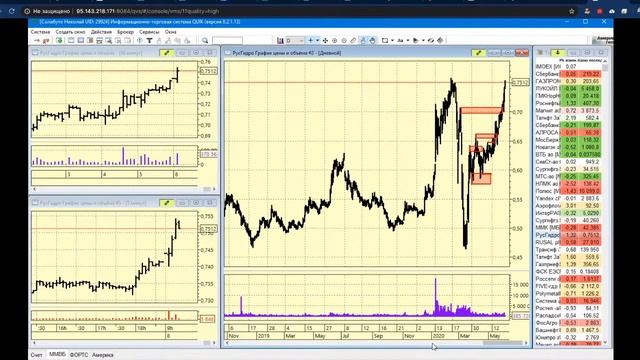The height and width of the screenshot is (360, 640).
Task: Select the IMOEX index row in quotes table
Action: [568, 67]
